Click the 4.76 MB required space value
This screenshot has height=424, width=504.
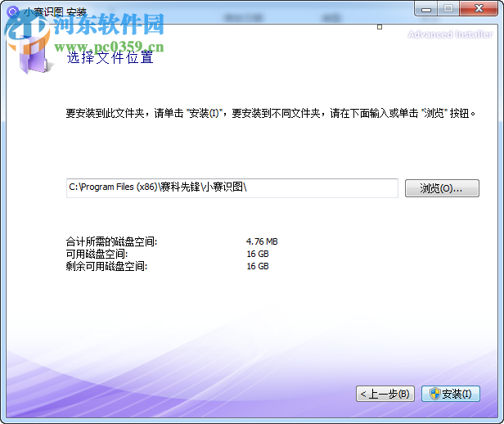click(x=262, y=241)
